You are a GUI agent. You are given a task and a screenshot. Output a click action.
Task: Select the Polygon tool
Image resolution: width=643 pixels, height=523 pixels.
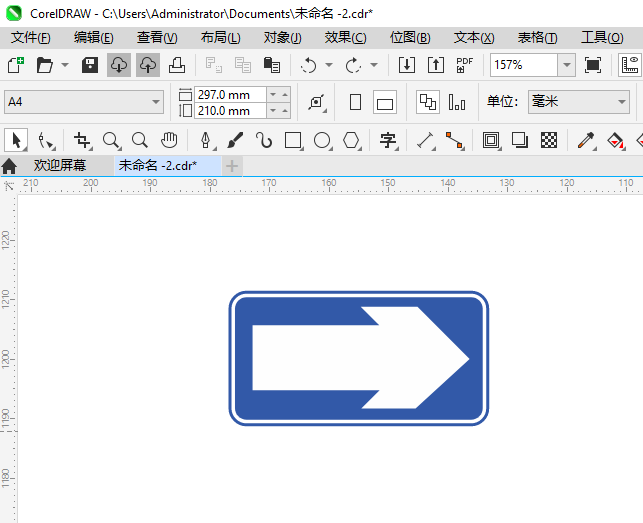352,140
